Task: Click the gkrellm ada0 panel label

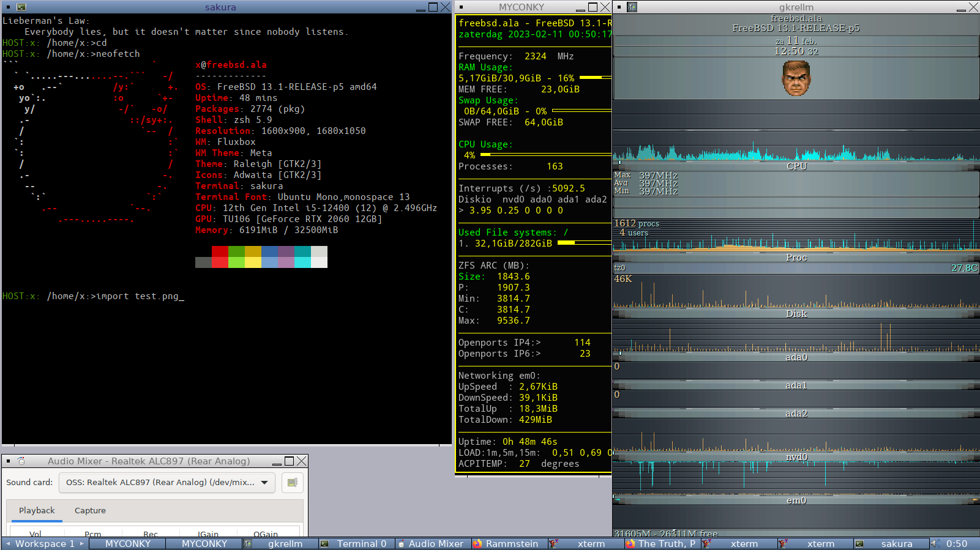Action: click(x=796, y=357)
